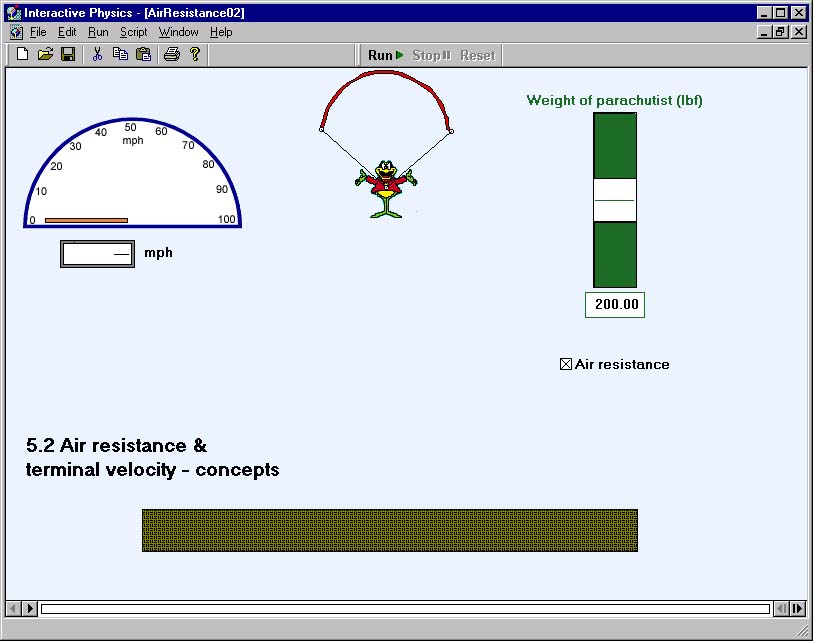
Task: Select the red parachute canopy
Action: [x=386, y=76]
